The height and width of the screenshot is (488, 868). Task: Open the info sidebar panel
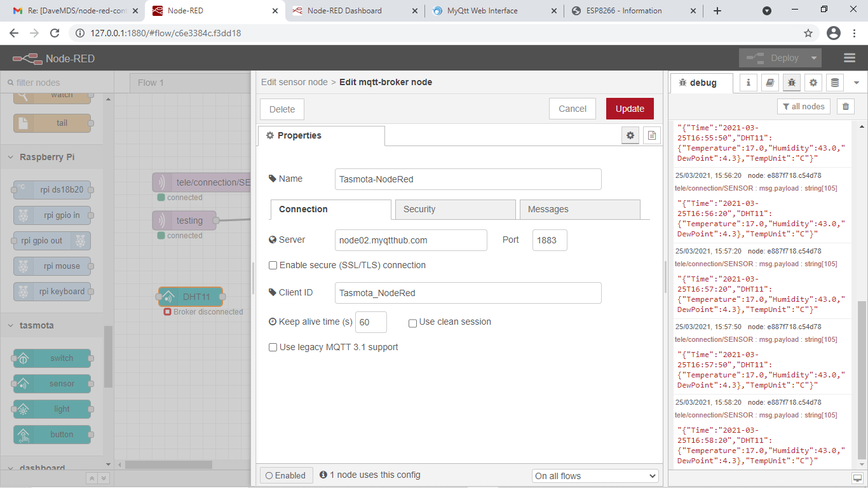(748, 83)
